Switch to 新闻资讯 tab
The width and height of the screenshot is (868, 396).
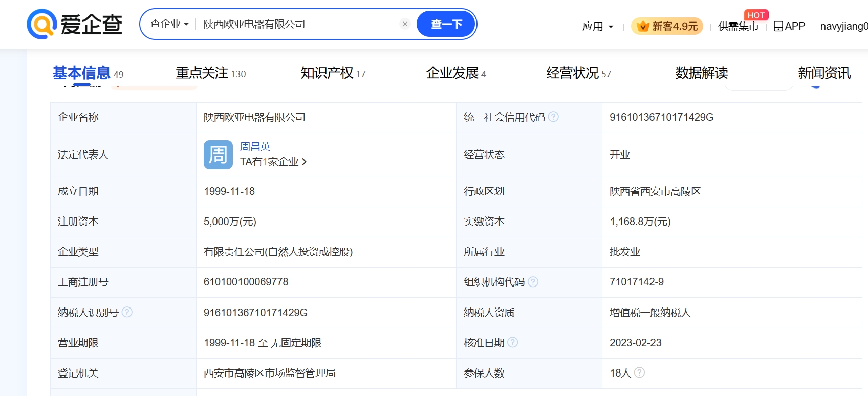pyautogui.click(x=824, y=73)
